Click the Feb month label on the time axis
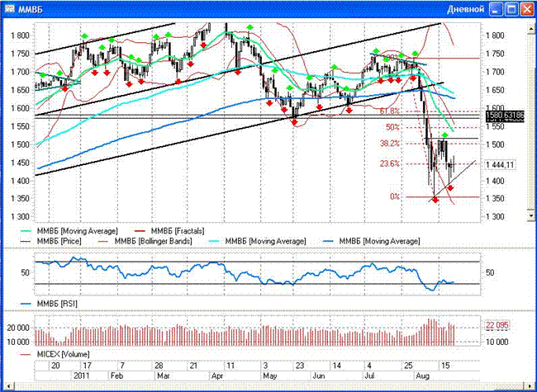 pyautogui.click(x=116, y=376)
